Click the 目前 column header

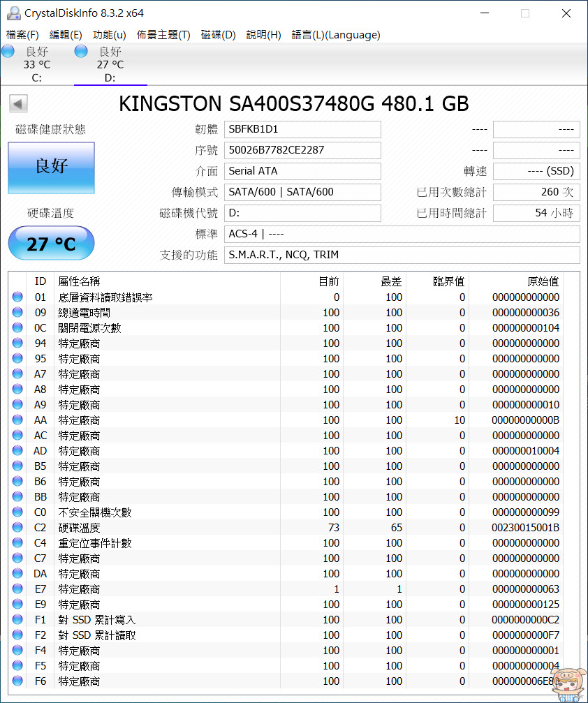tap(311, 281)
